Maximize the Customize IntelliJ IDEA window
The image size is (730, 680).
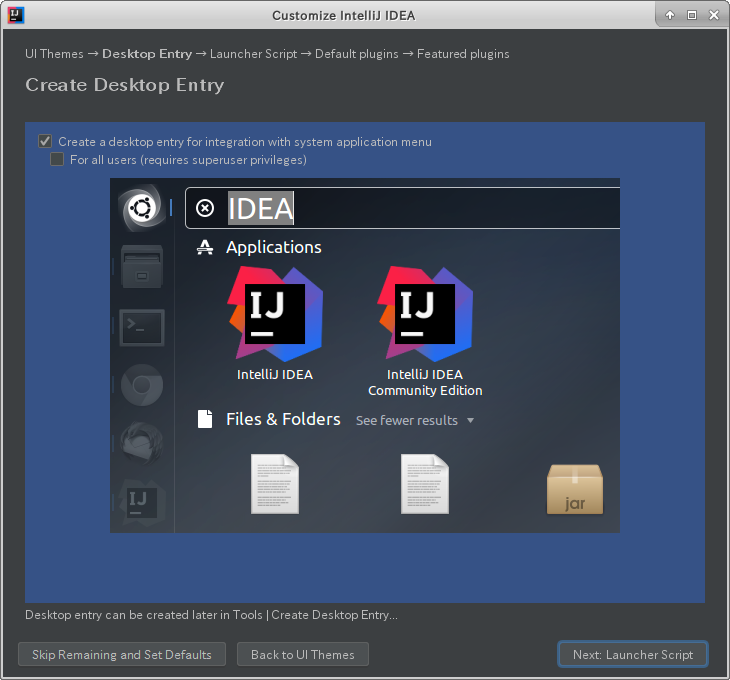click(692, 15)
